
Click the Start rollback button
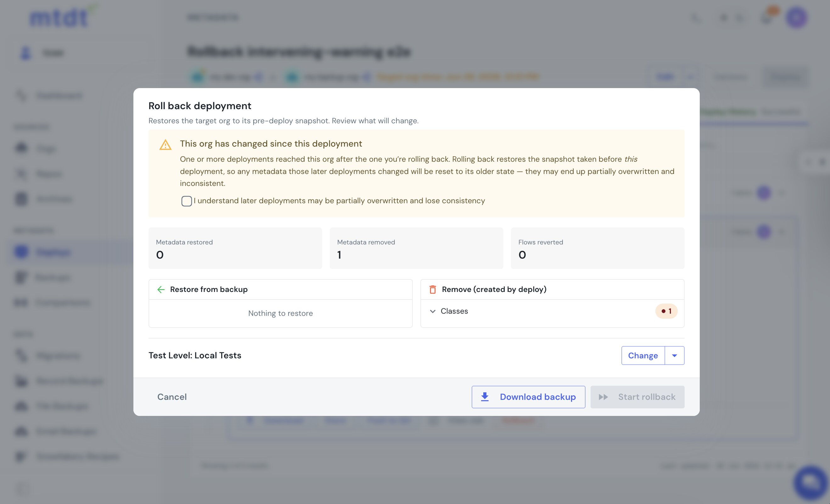coord(637,397)
